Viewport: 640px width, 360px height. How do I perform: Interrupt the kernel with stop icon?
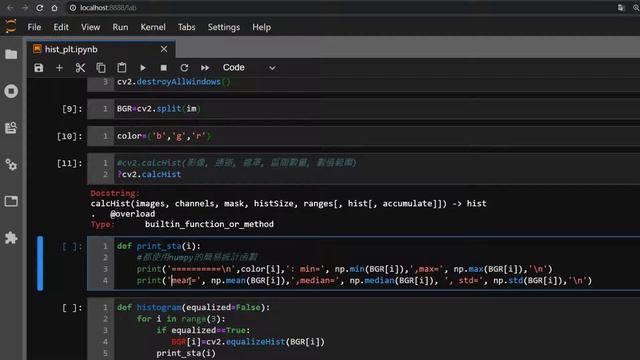pyautogui.click(x=163, y=68)
